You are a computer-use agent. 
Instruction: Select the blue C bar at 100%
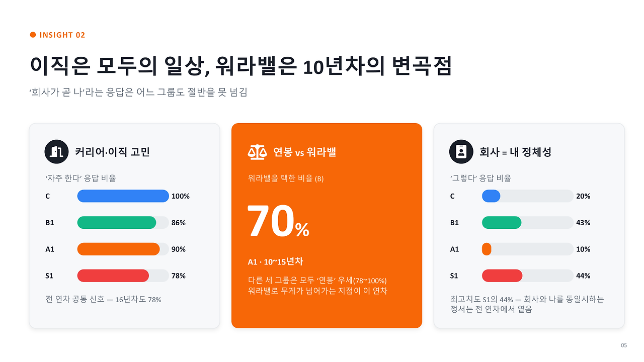(123, 196)
